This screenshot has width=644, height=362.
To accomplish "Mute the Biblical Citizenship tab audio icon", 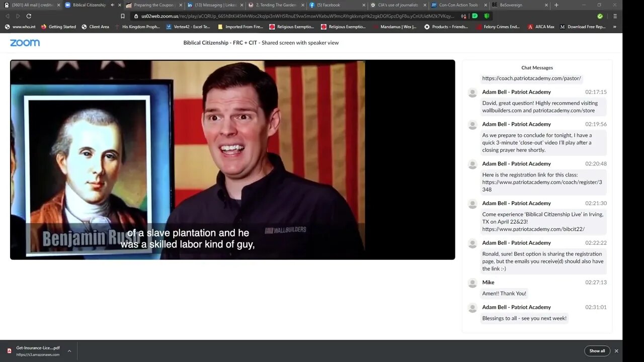I will click(x=112, y=5).
